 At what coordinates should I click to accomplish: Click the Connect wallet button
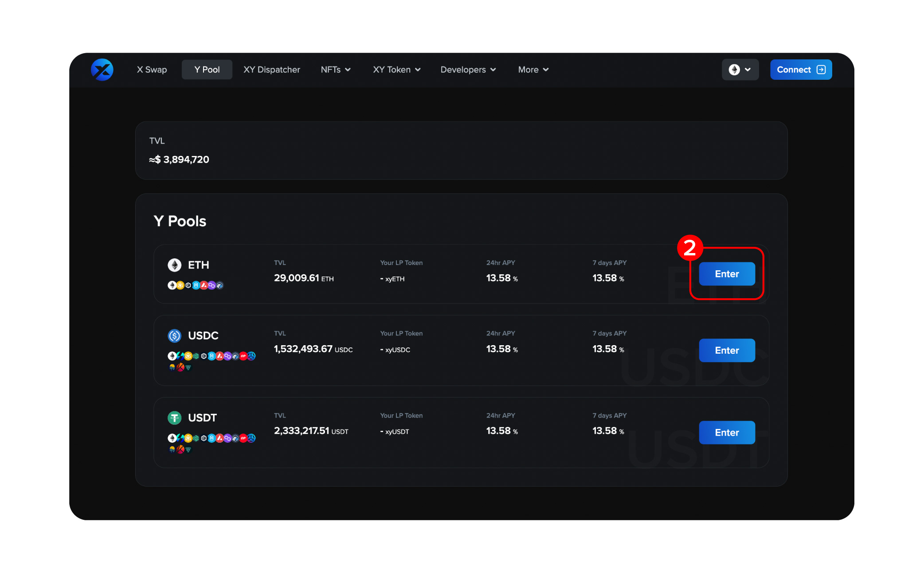pos(801,70)
